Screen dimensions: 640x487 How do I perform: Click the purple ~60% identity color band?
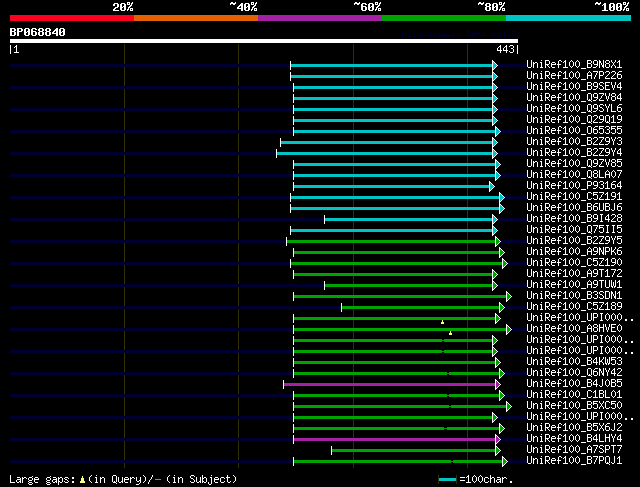click(320, 18)
